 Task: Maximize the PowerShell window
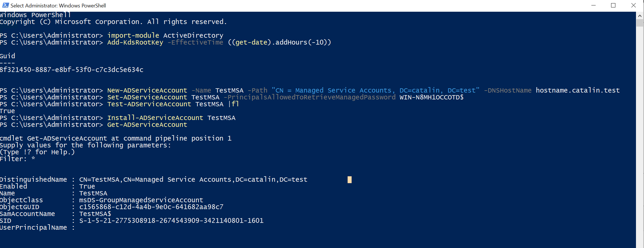(x=613, y=5)
